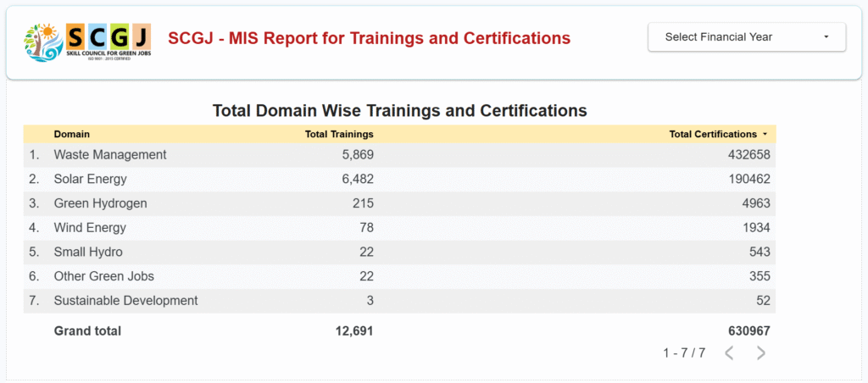
Task: Click the 1 - 7 / 7 pagination label
Action: point(684,352)
